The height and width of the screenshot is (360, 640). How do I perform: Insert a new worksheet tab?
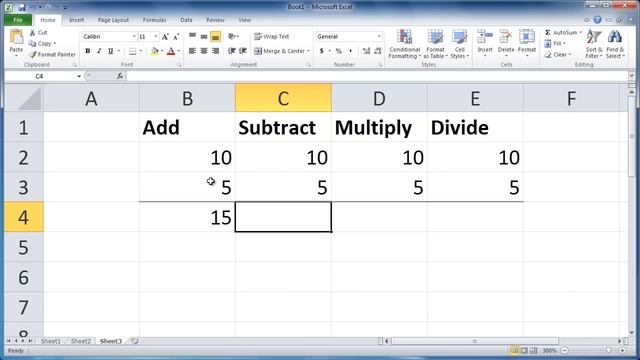tap(134, 341)
